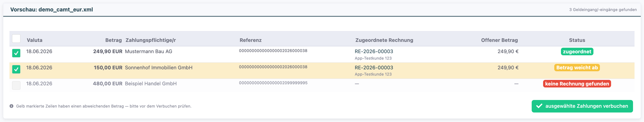Image resolution: width=644 pixels, height=122 pixels.
Task: Click the '3 Geldeingang/-eingänge gefunden' text
Action: 603,10
